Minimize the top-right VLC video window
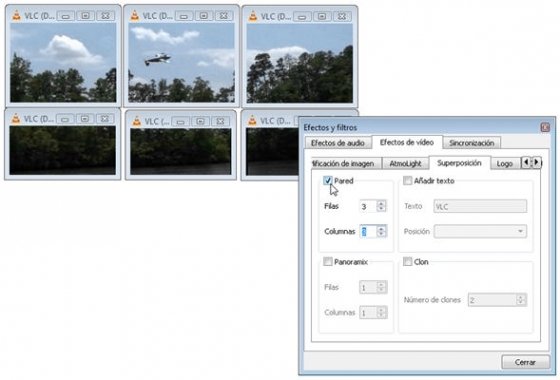Viewport: 560px width, 380px height. point(302,16)
